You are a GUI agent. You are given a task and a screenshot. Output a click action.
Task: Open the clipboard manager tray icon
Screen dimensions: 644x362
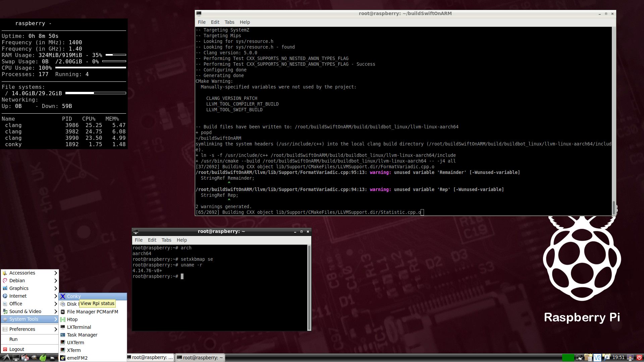(x=588, y=357)
